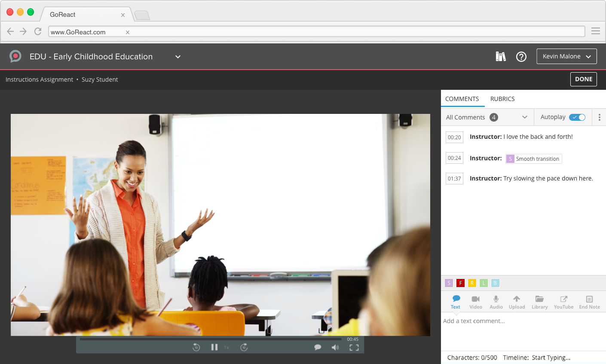
Task: Reload the browser page
Action: coord(38,31)
